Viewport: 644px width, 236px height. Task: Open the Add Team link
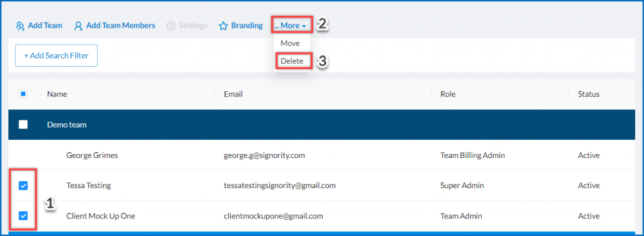point(45,26)
